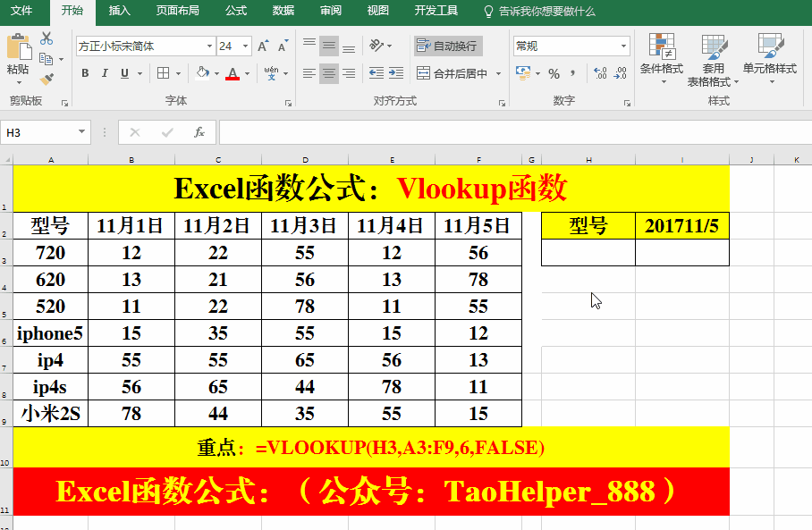Toggle middle vertical alignment
Screen dimensions: 812x530
click(x=329, y=46)
